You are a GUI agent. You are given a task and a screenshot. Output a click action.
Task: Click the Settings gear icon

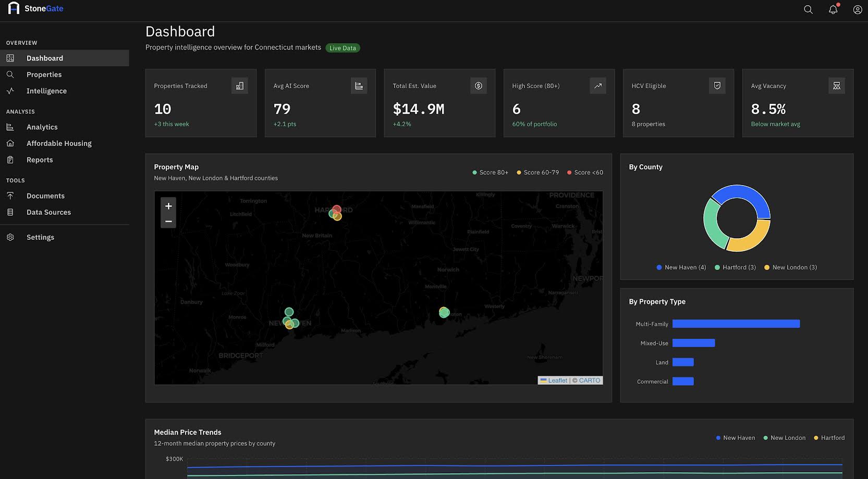point(10,237)
